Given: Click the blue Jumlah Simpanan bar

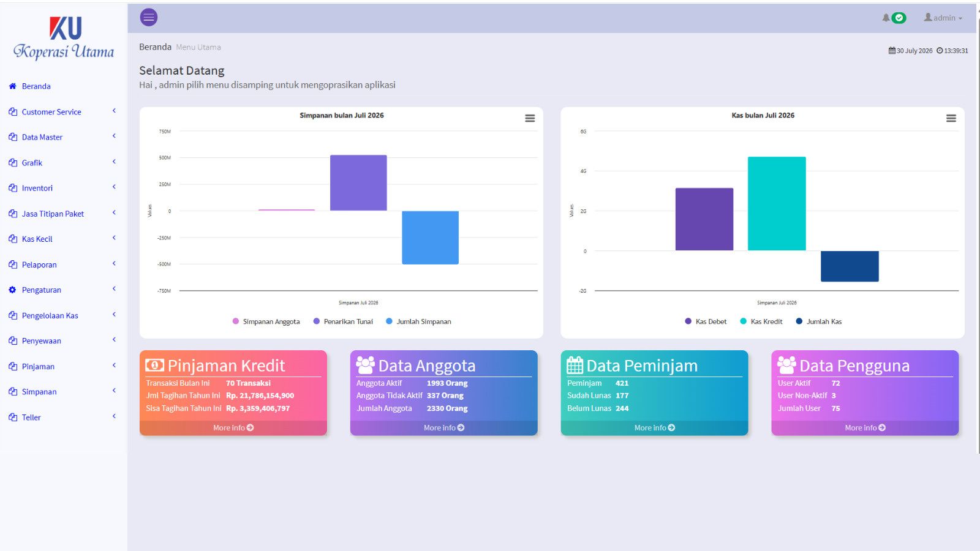Looking at the screenshot, I should [430, 238].
